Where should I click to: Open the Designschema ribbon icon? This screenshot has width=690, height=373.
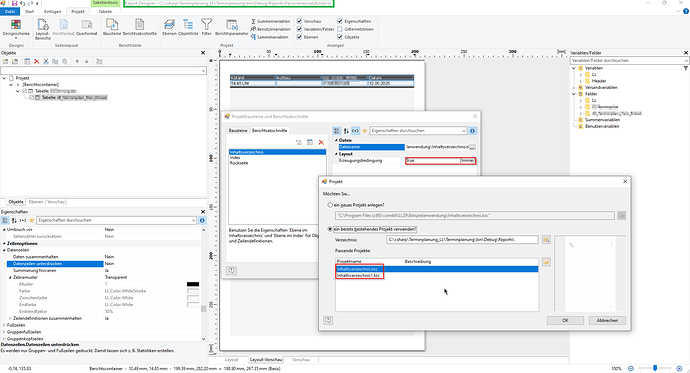(x=16, y=28)
